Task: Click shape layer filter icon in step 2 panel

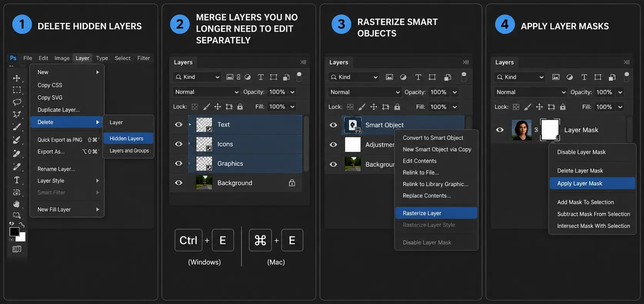Action: [273, 77]
